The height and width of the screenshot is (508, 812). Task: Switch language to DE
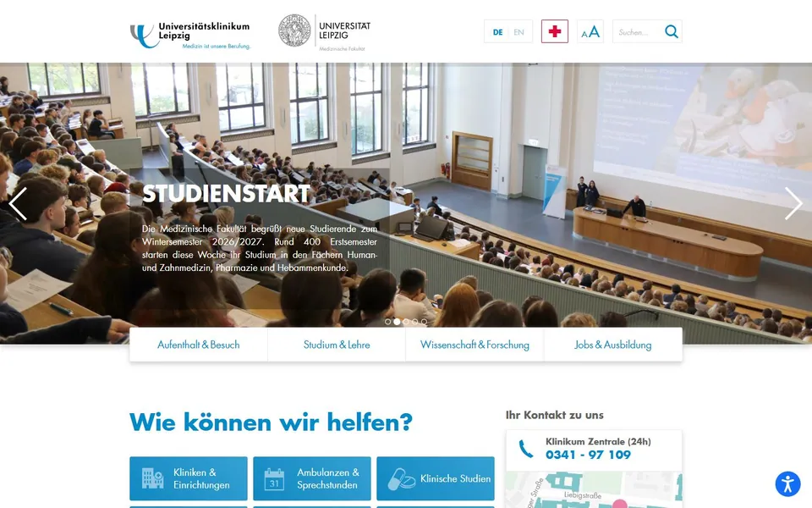coord(497,32)
